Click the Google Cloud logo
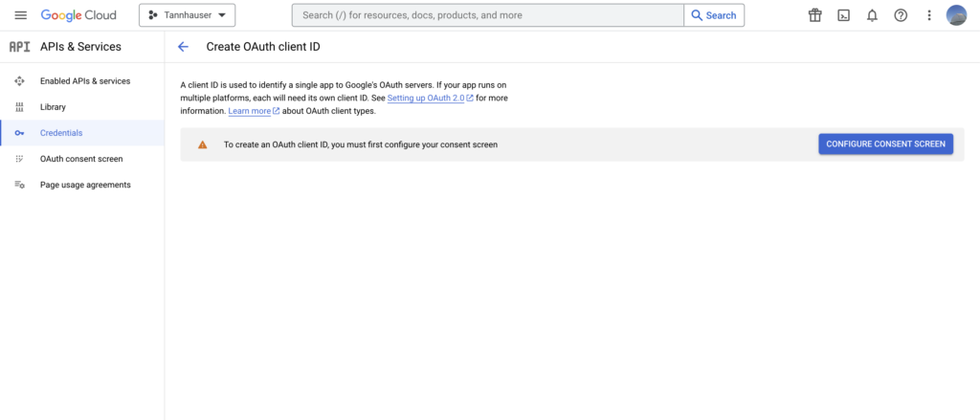Screen dimensions: 980x420 coord(78,15)
